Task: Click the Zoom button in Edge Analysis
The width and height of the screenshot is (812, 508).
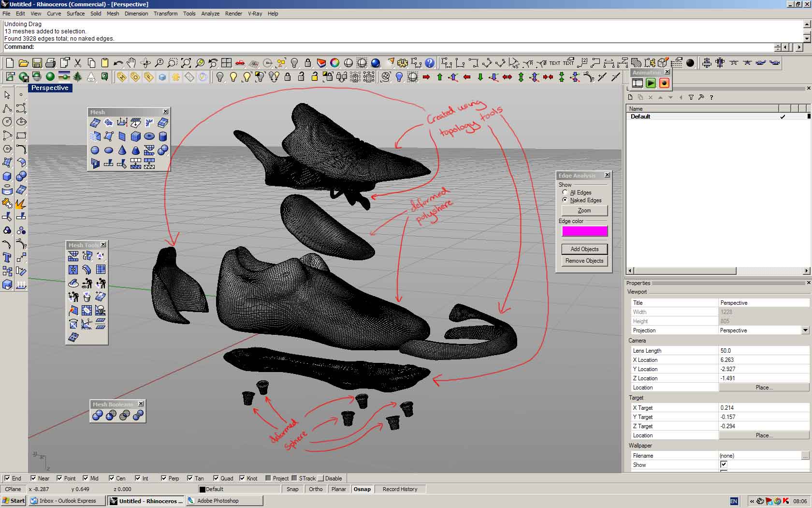Action: [x=584, y=210]
